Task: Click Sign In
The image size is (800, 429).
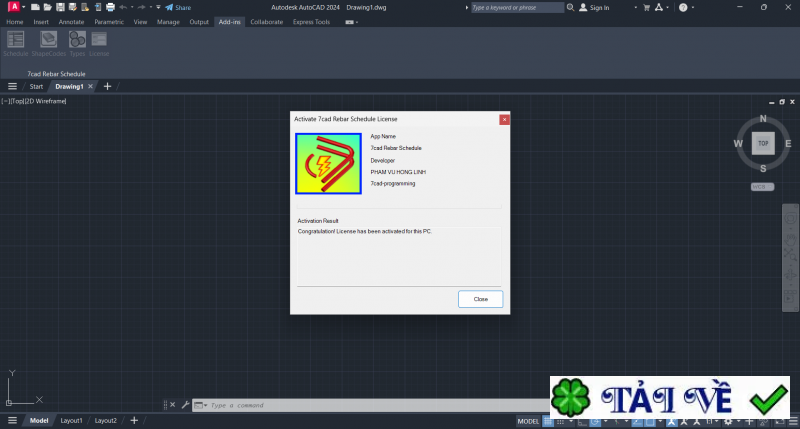Action: coord(594,7)
